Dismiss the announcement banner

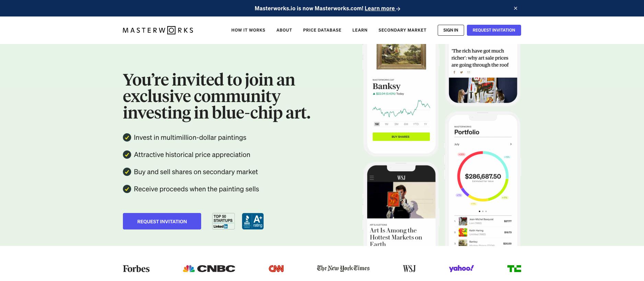[515, 8]
